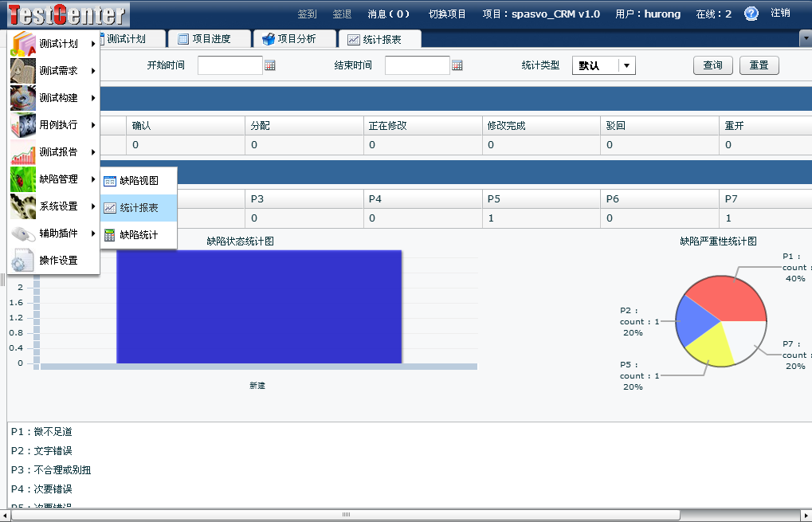The width and height of the screenshot is (812, 522).
Task: Click the help question mark icon
Action: click(x=751, y=14)
